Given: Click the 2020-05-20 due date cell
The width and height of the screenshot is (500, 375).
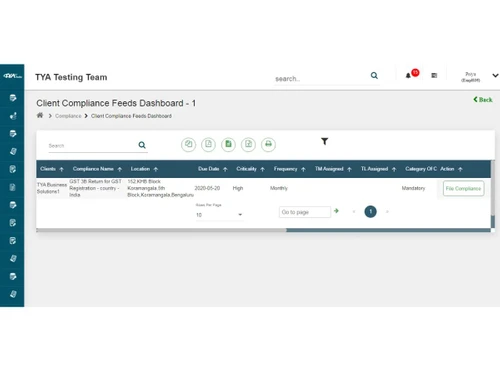Looking at the screenshot, I should (x=207, y=188).
